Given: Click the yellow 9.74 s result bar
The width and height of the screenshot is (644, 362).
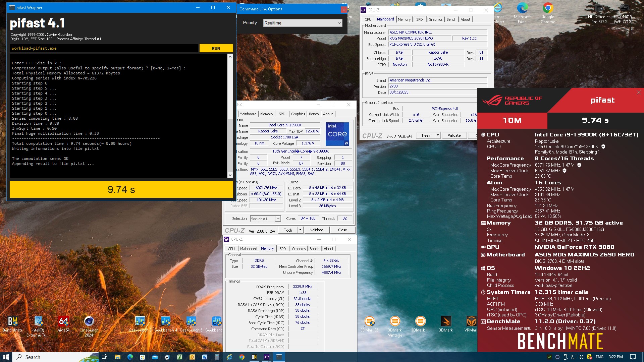Looking at the screenshot, I should [121, 190].
